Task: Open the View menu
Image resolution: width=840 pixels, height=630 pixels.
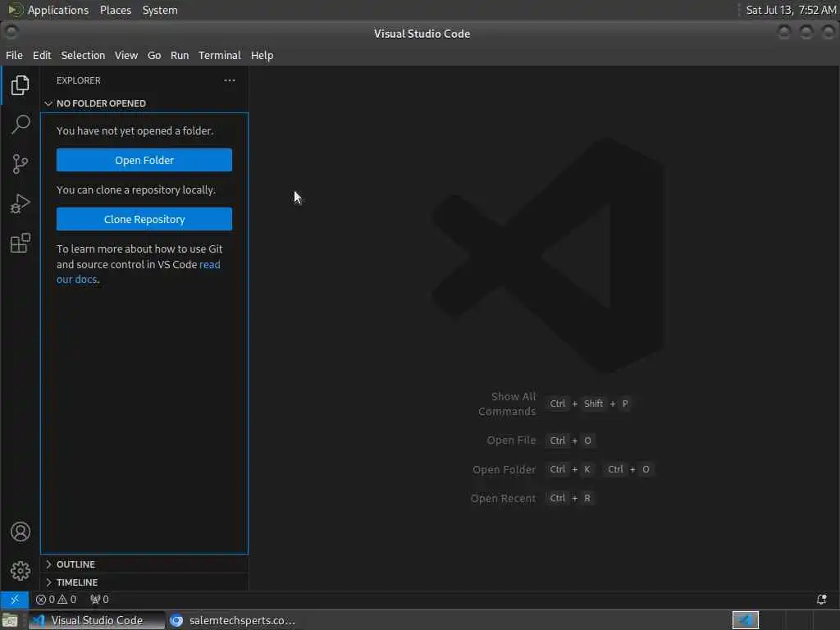Action: point(126,55)
